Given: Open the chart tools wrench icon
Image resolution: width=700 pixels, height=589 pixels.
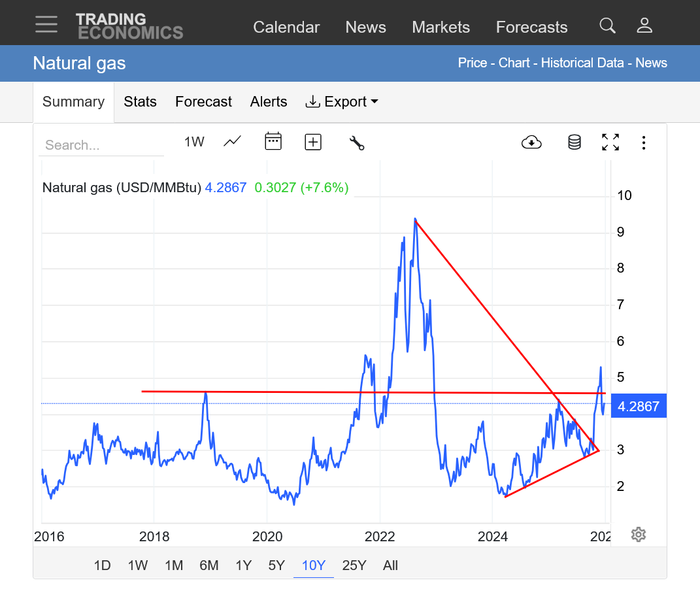Looking at the screenshot, I should (x=356, y=143).
